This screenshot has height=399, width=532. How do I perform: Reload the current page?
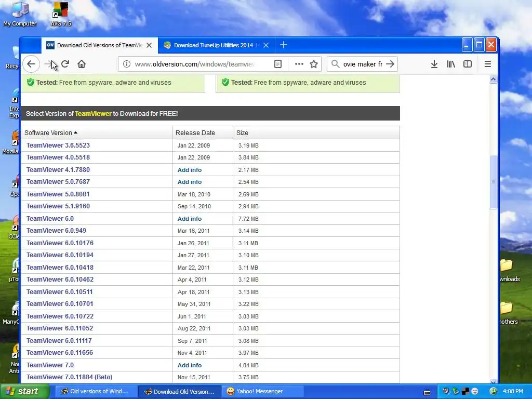[x=65, y=64]
